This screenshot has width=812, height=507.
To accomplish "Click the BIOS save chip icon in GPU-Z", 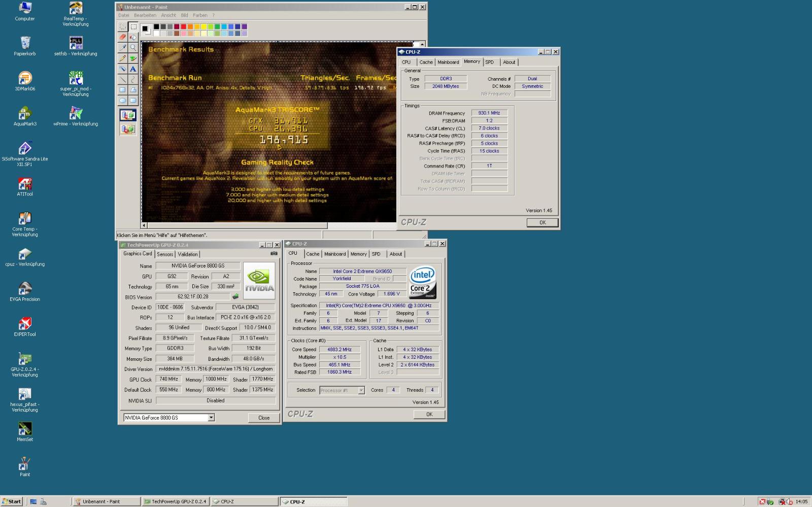I will coord(235,296).
